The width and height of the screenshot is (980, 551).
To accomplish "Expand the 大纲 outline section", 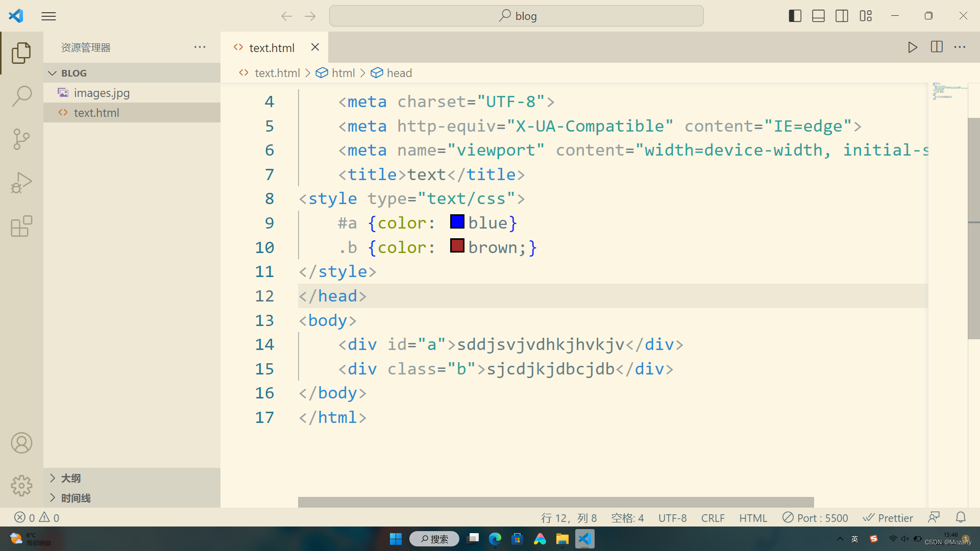I will [x=132, y=478].
